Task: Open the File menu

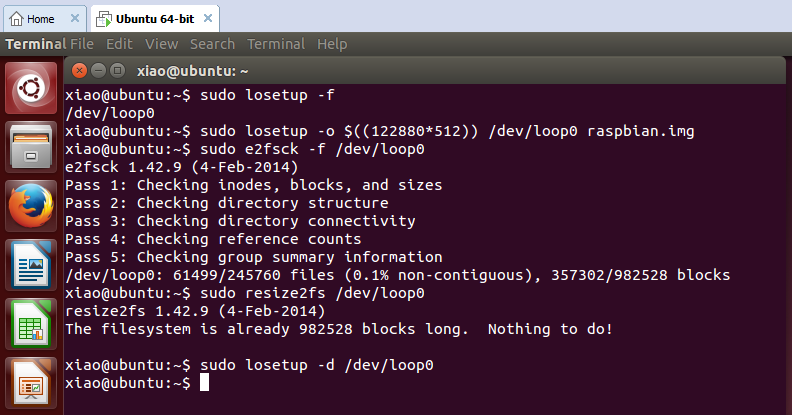Action: pyautogui.click(x=82, y=44)
